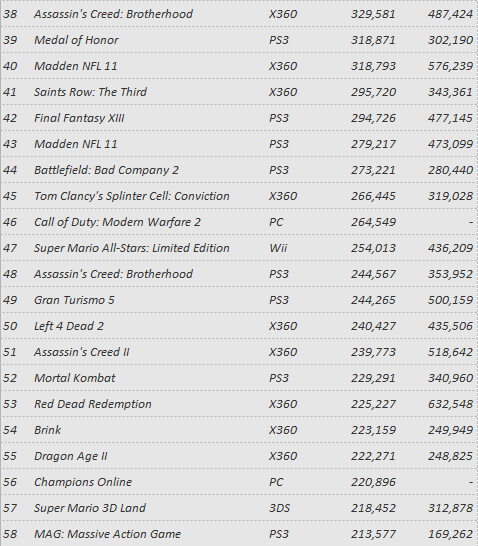Click the 632,548 sales figure

(450, 404)
